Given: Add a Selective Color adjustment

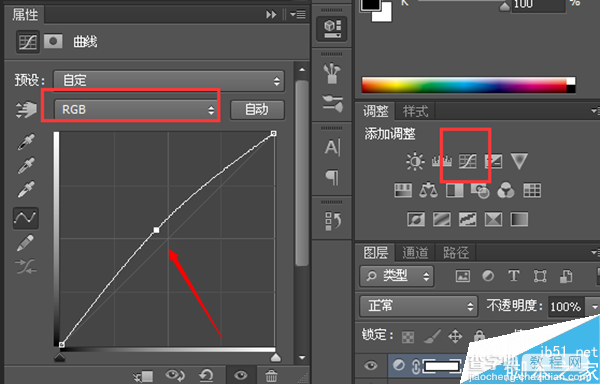Looking at the screenshot, I should tap(493, 220).
